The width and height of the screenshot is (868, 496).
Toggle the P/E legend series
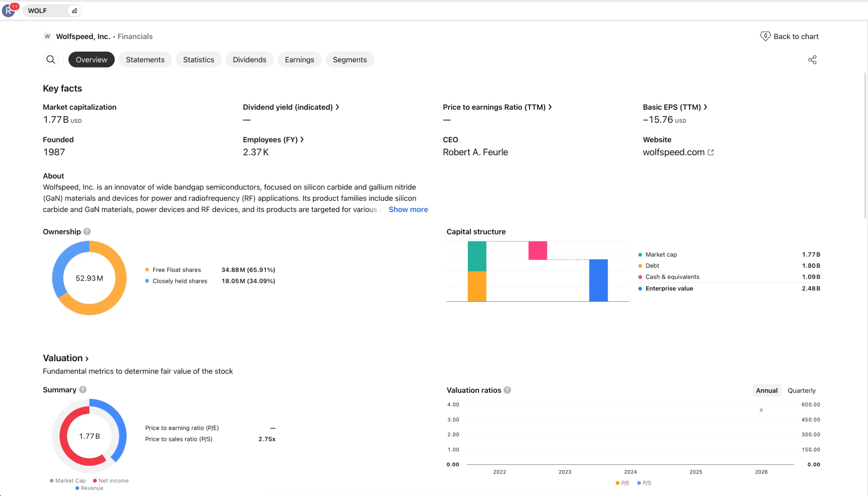[x=622, y=483]
